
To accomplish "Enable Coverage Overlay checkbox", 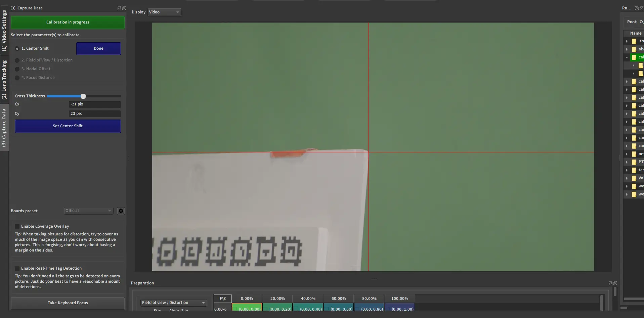I will coord(17,227).
